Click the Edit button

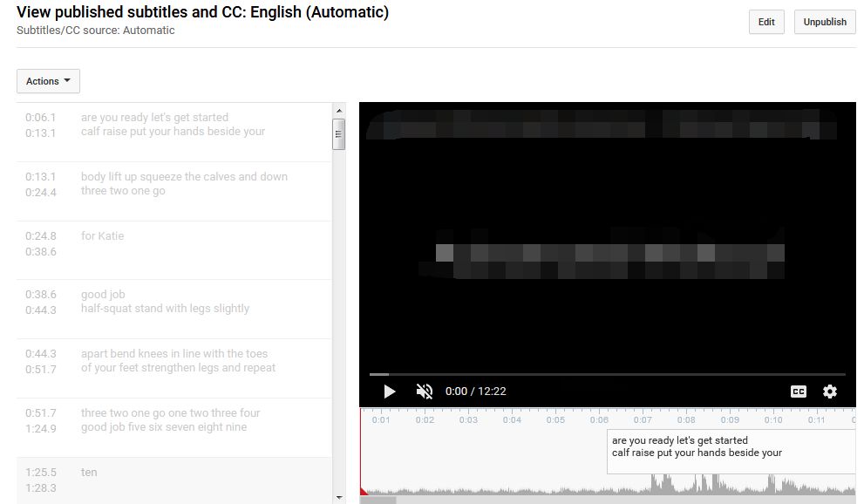tap(766, 22)
